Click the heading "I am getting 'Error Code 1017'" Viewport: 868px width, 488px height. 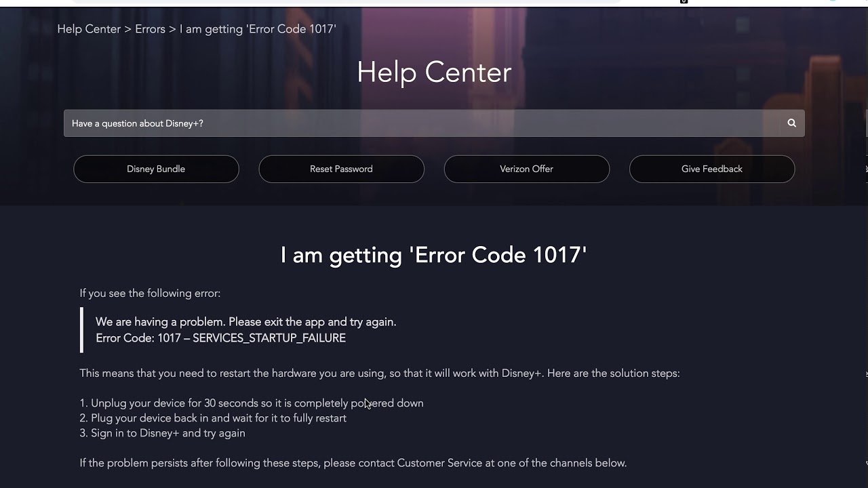pos(434,255)
